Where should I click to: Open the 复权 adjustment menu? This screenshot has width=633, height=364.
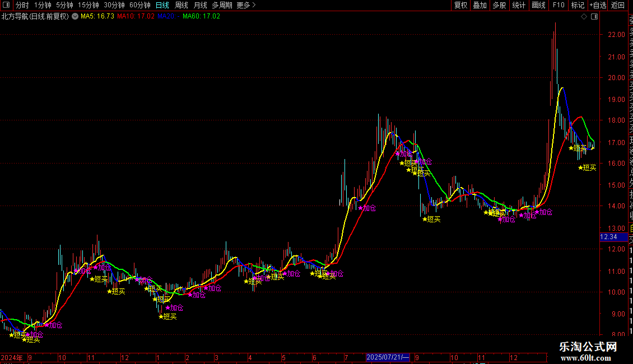pos(460,5)
